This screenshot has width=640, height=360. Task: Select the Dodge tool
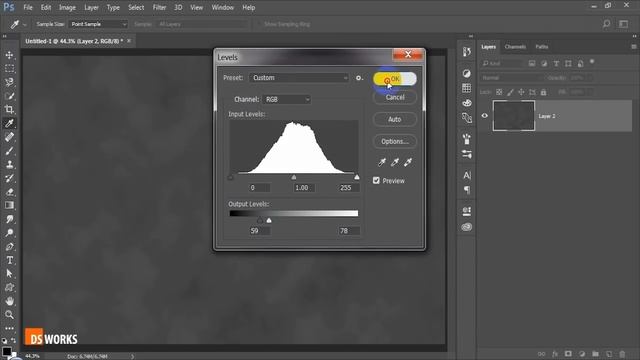(9, 233)
